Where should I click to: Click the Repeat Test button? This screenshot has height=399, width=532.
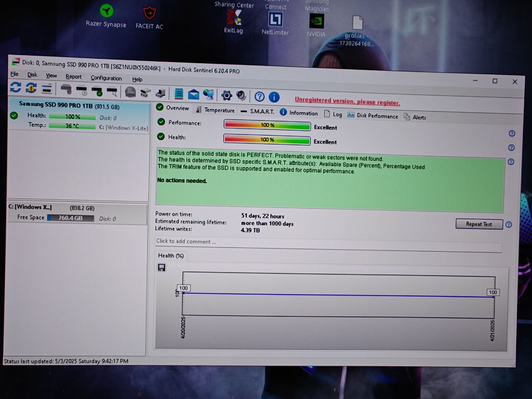(479, 224)
